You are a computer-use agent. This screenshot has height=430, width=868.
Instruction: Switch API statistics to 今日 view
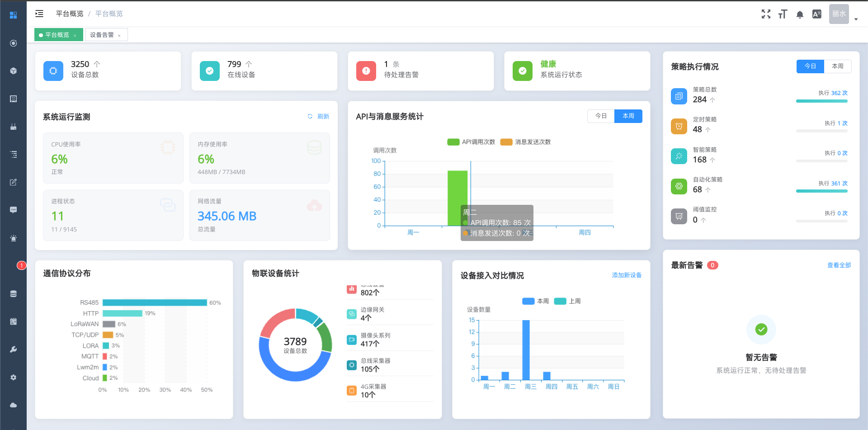(601, 116)
